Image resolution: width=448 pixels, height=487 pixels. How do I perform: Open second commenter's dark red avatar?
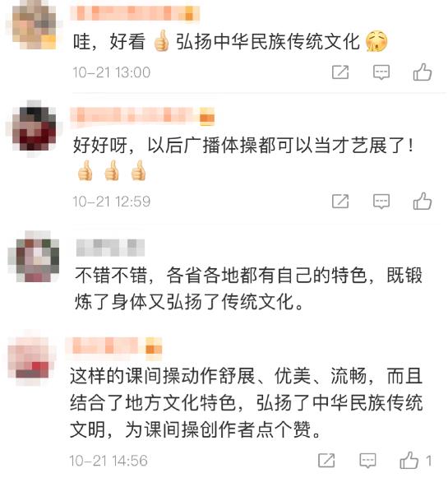click(x=35, y=128)
